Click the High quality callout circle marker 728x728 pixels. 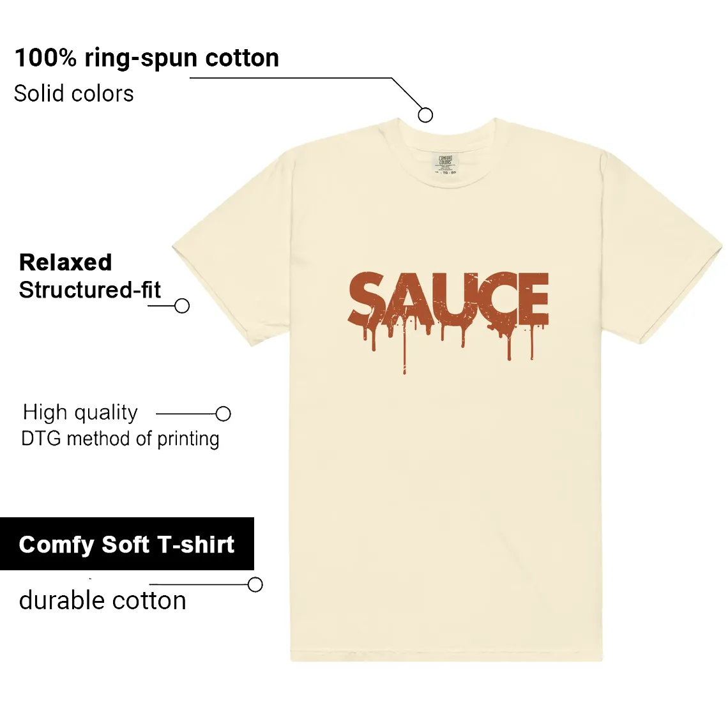click(x=224, y=413)
